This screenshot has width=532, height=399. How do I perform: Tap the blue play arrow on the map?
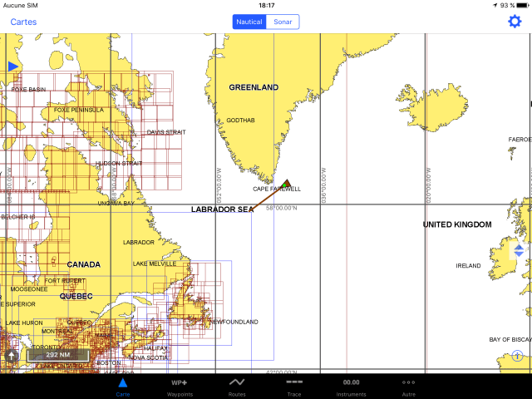coord(12,66)
